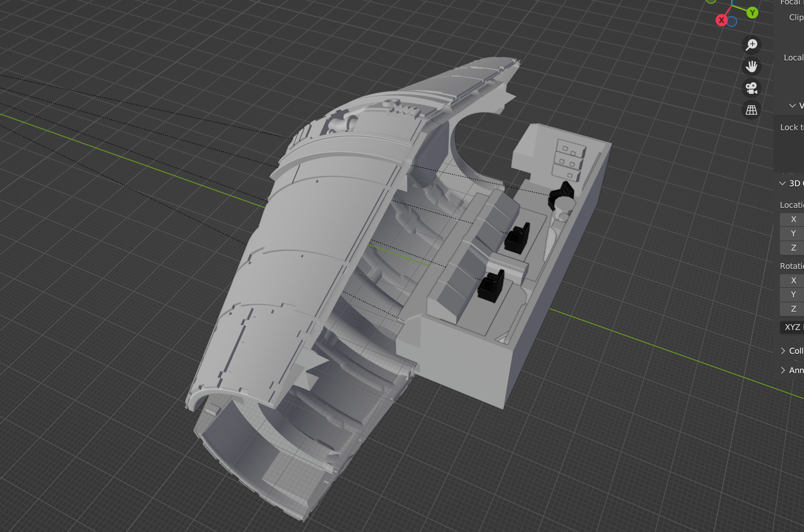
Task: Click the Local camera label in sidebar
Action: point(794,58)
